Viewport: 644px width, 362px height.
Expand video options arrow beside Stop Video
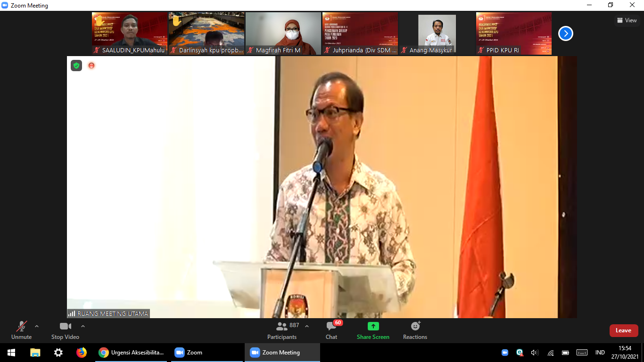coord(83,326)
